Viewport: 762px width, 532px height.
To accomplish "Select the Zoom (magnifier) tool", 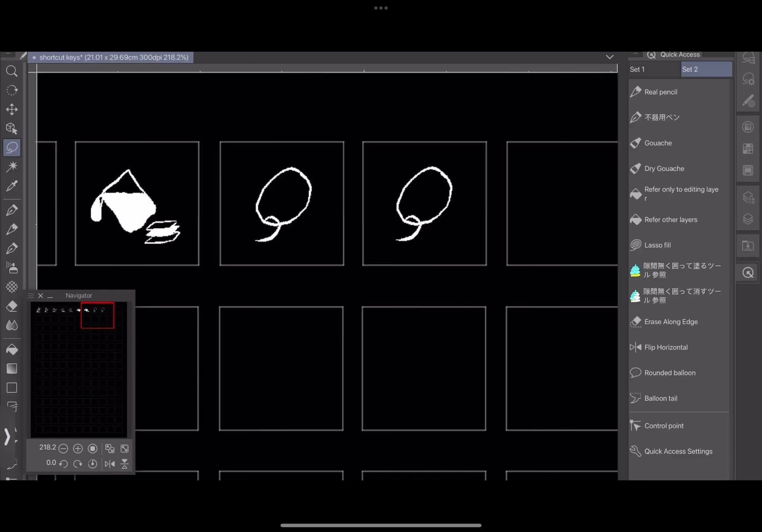I will pos(11,71).
